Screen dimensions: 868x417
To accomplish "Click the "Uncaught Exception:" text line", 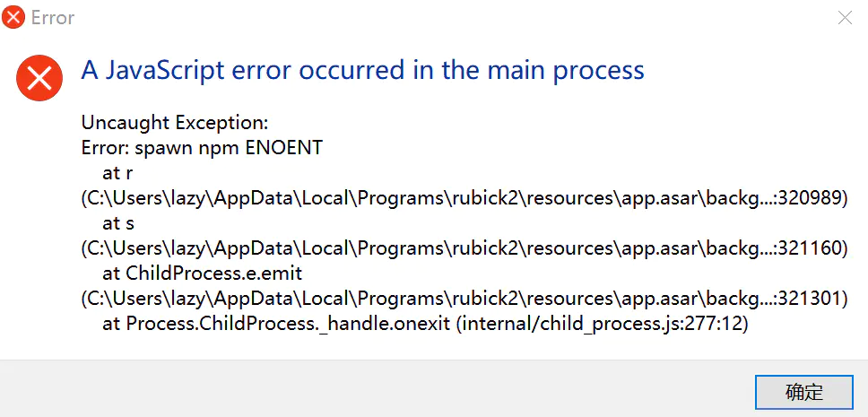I will point(175,123).
